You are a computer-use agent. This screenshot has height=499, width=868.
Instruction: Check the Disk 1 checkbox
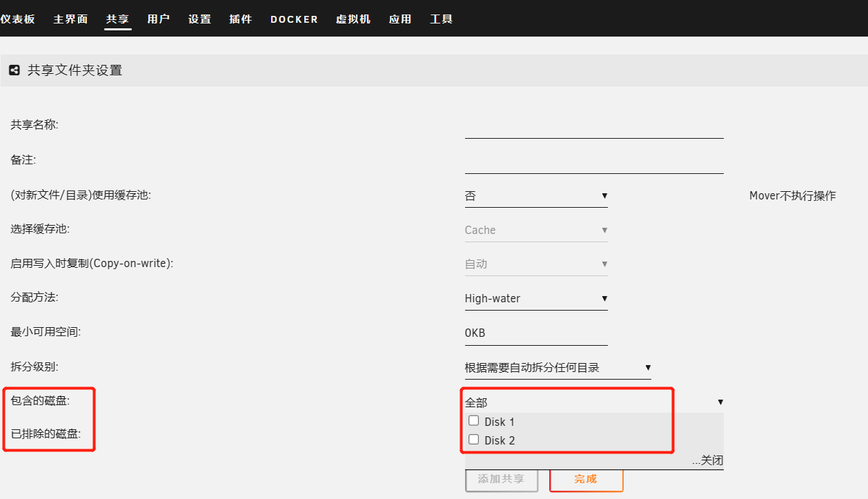click(x=473, y=421)
